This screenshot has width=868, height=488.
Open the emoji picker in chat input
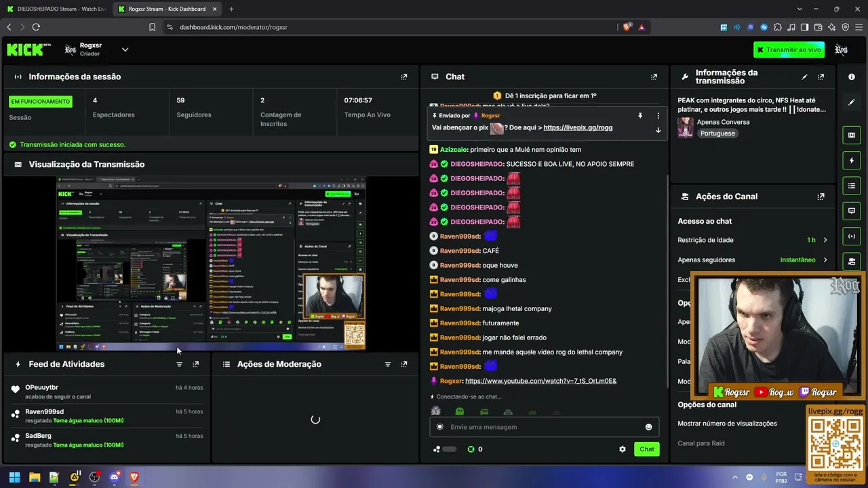648,427
